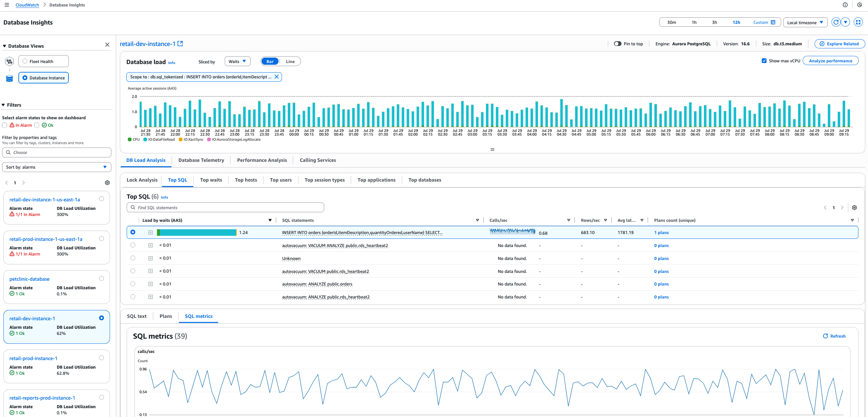Click the search icon in the SQL statements field
This screenshot has height=417, width=868.
click(x=133, y=207)
